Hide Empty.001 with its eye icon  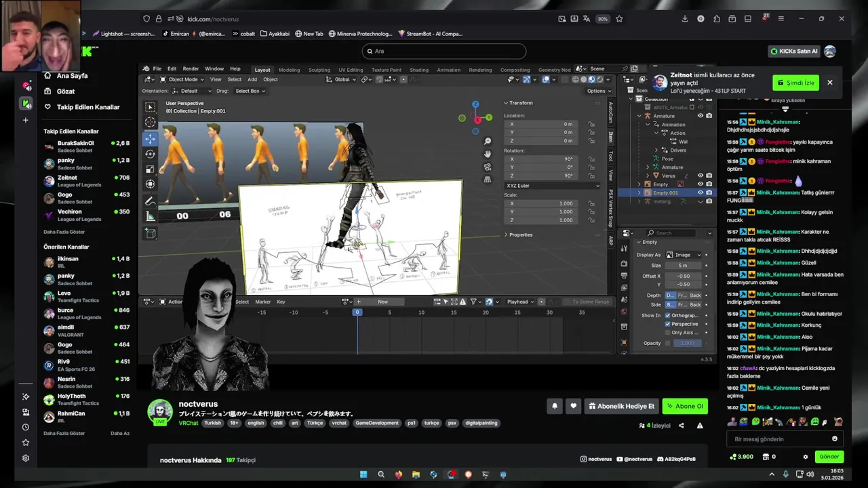pos(701,192)
